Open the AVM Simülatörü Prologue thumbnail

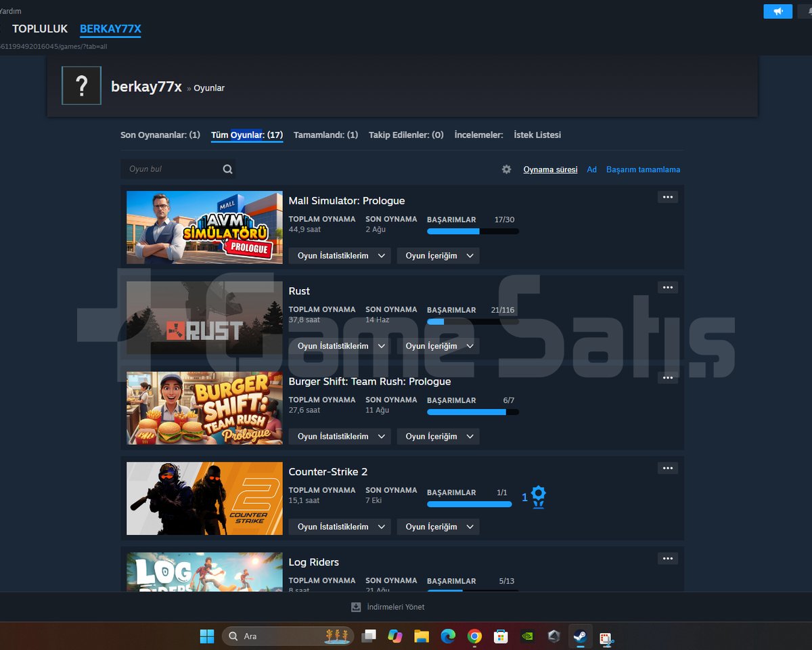(204, 227)
